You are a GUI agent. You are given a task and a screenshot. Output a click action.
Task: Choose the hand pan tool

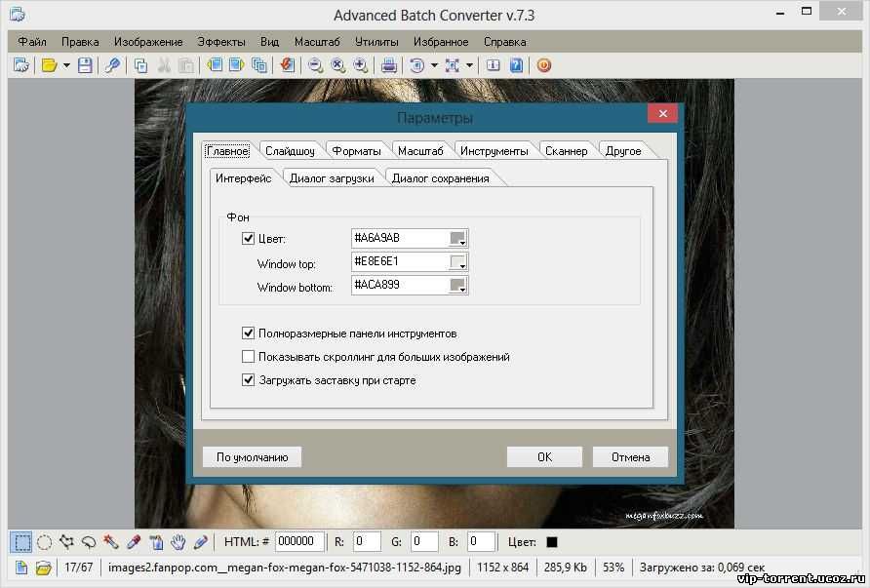click(178, 541)
